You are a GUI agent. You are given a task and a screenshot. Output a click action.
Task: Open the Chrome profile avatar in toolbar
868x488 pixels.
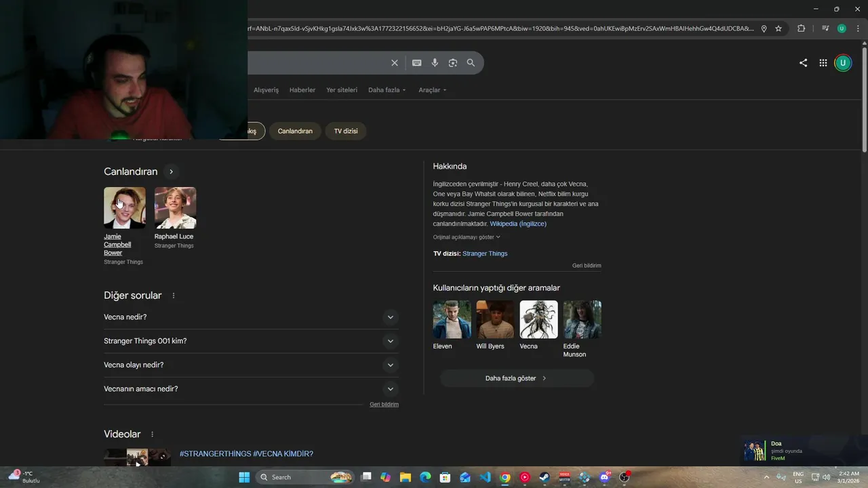pos(842,28)
